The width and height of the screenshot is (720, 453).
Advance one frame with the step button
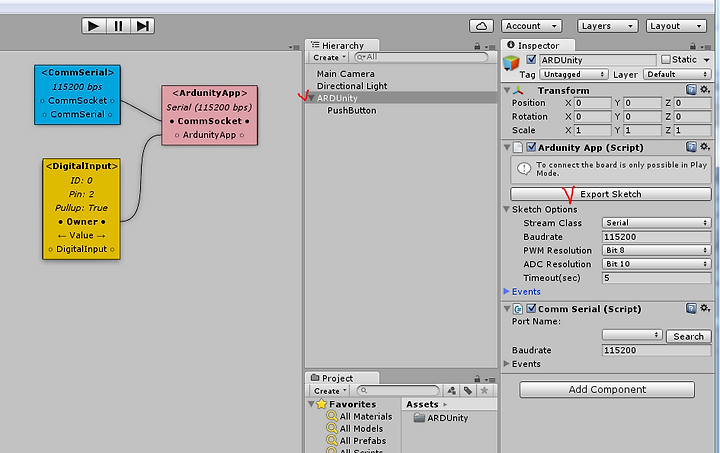coord(142,26)
